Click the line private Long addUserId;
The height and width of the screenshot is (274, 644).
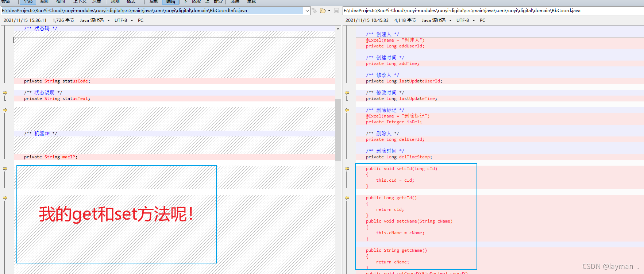(x=395, y=46)
